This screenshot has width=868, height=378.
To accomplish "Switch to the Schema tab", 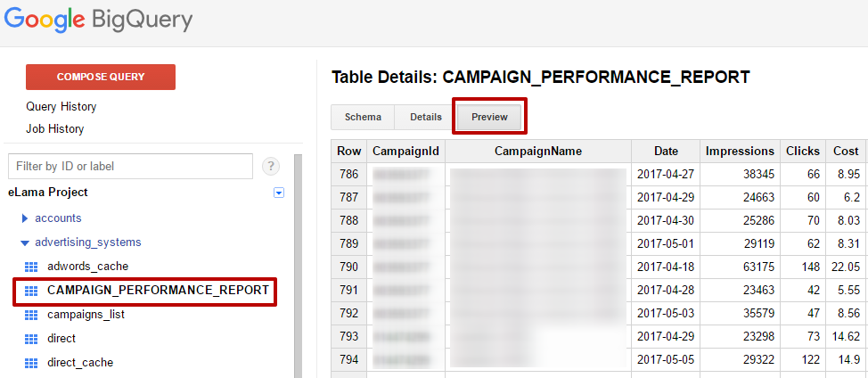I will click(x=363, y=117).
